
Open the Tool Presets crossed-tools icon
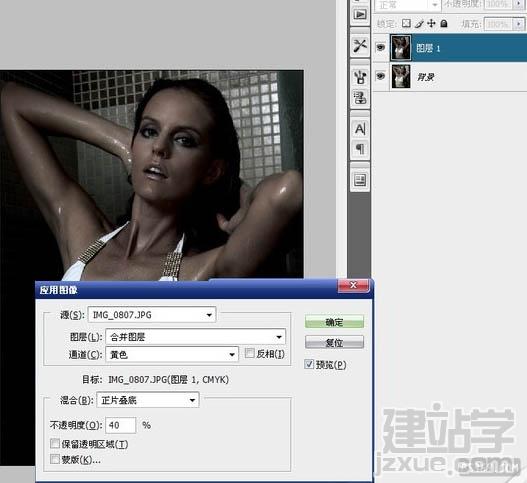click(360, 45)
